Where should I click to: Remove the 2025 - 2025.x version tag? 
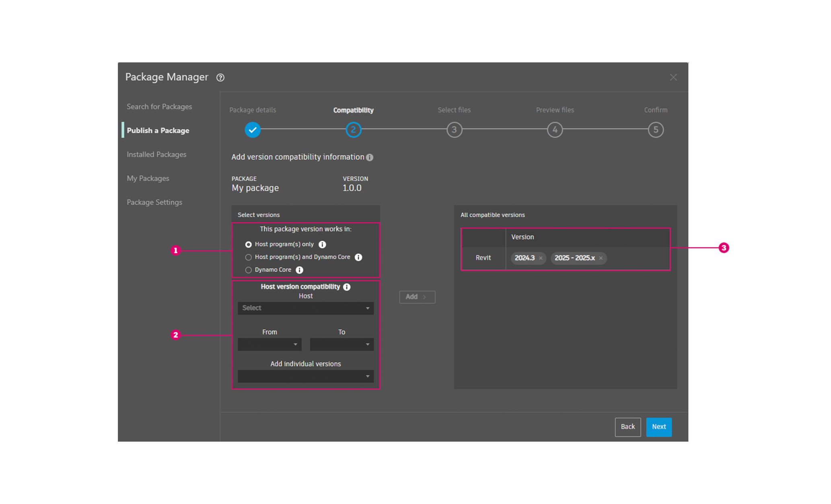click(x=601, y=258)
